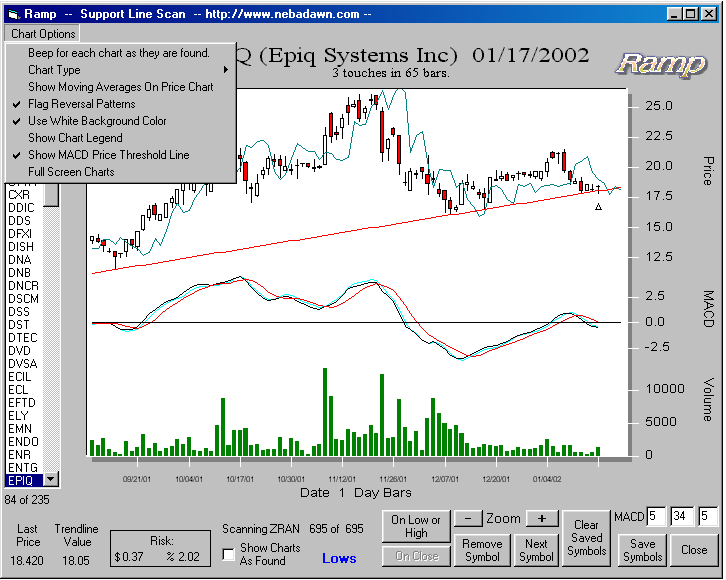Choose Show Moving Averages On Price Chart
Image resolution: width=726 pixels, height=580 pixels.
120,87
